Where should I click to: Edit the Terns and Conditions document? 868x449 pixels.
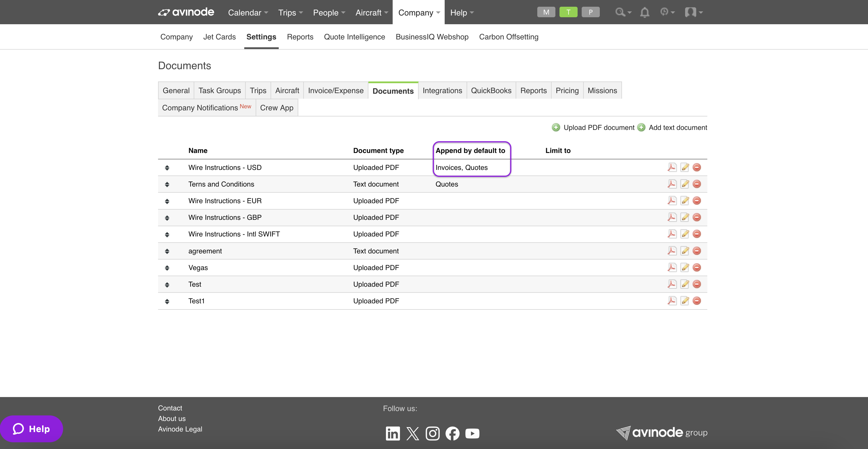pyautogui.click(x=685, y=184)
